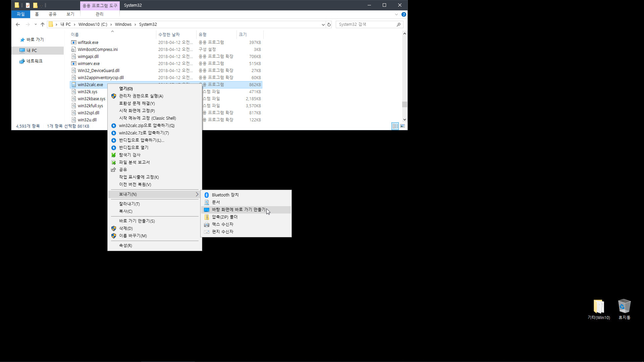Viewport: 644px width, 362px height.
Task: Select WimBootCompress.ini file
Action: [x=98, y=49]
